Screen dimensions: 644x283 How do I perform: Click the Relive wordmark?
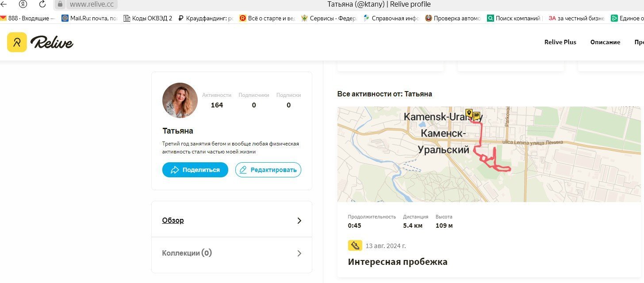(x=52, y=42)
